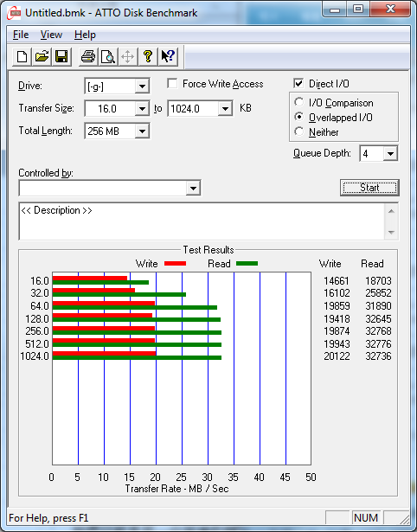The width and height of the screenshot is (417, 532).
Task: Open the File menu
Action: click(21, 35)
